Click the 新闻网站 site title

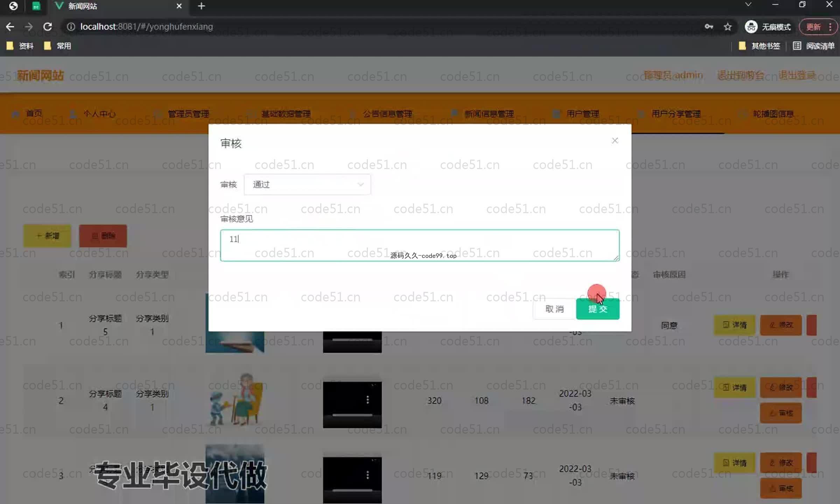tap(40, 76)
